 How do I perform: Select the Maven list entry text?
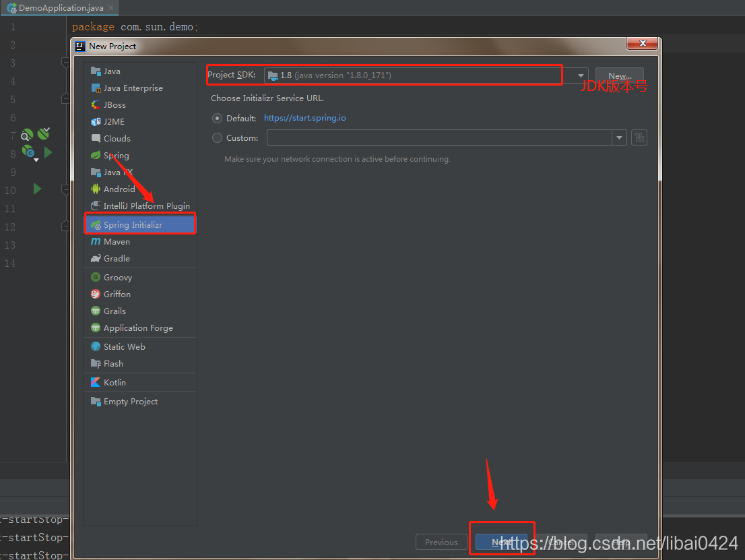pyautogui.click(x=117, y=242)
